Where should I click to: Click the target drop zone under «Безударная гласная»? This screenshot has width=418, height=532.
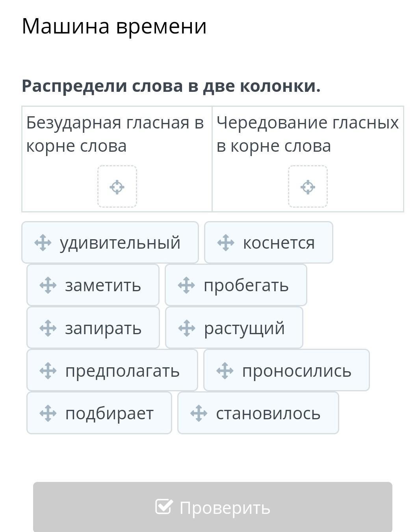point(117,186)
